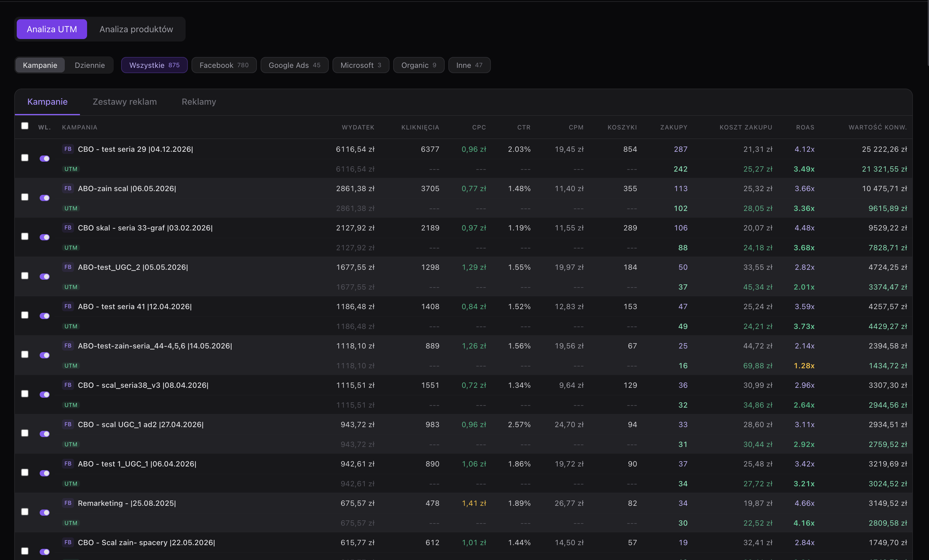929x560 pixels.
Task: Filter by Facebook source with 780 count
Action: (x=224, y=65)
